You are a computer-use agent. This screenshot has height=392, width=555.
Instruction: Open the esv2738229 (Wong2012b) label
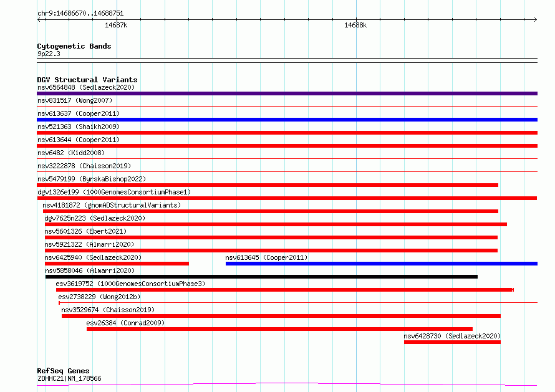tap(99, 297)
